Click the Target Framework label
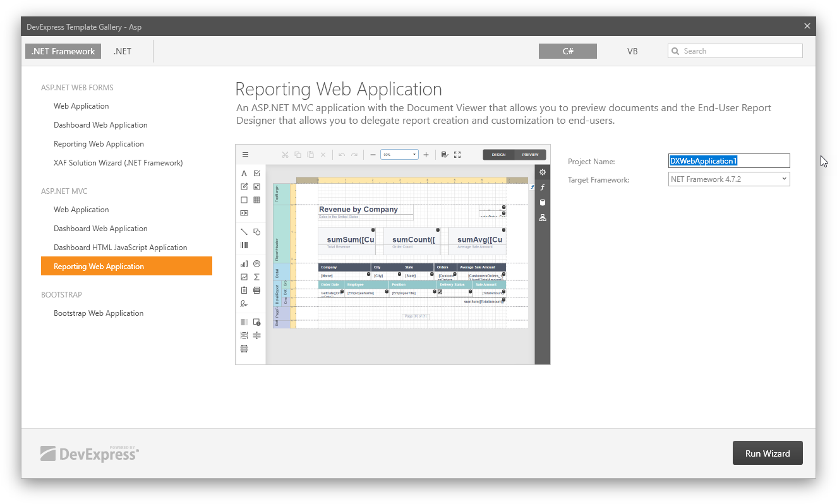 coord(599,180)
